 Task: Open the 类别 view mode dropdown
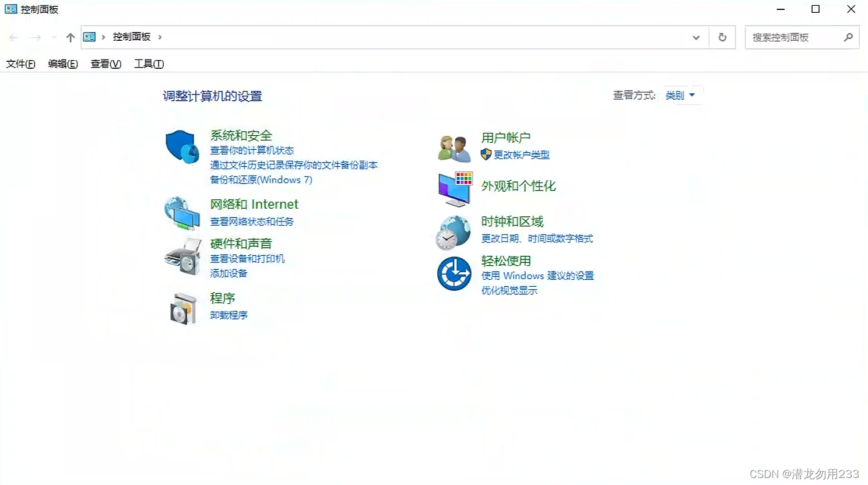coord(680,95)
